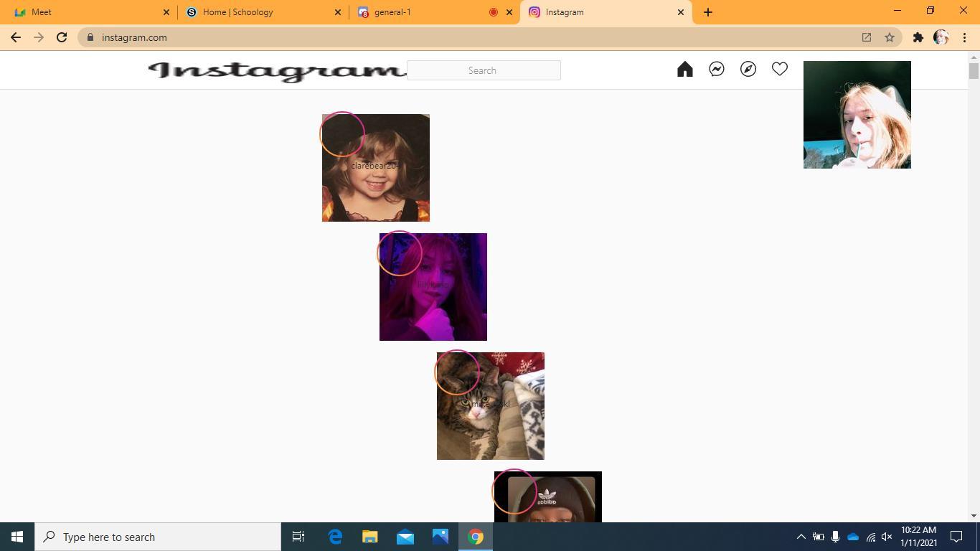The image size is (980, 551).
Task: Select the Instagram tab
Action: 606,12
